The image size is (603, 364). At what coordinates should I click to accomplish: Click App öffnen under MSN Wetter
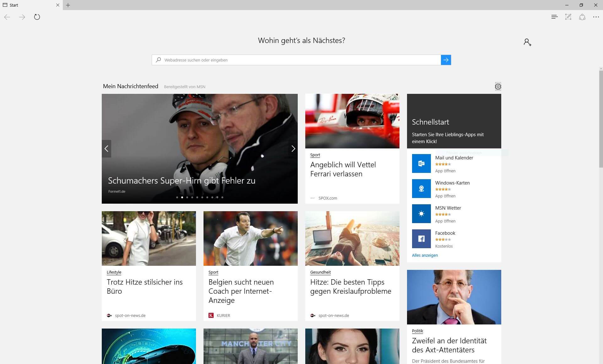coord(445,221)
